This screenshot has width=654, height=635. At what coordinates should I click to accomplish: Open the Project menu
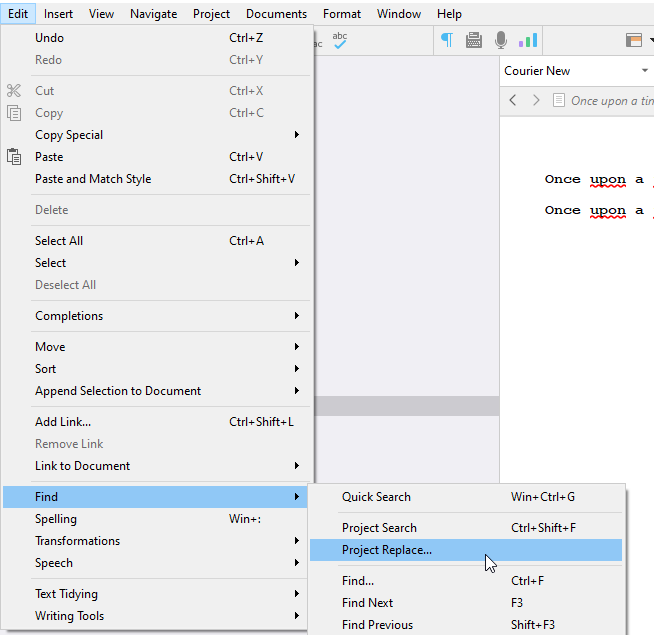[x=211, y=14]
